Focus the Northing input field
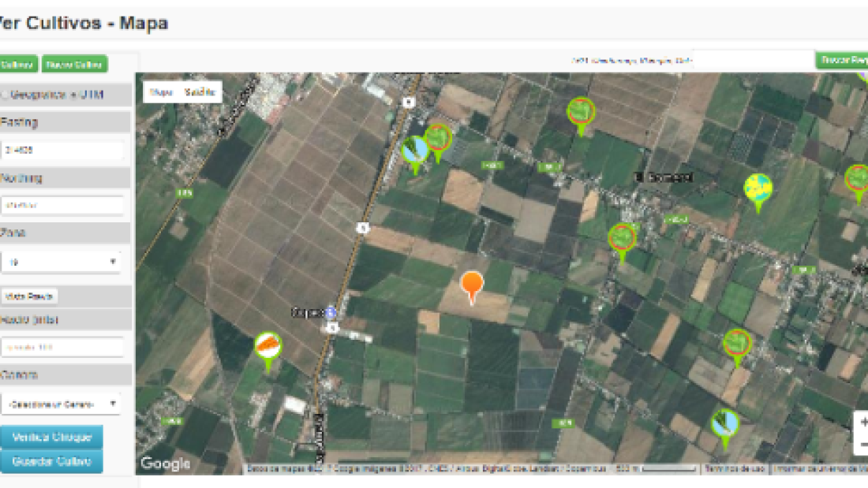The height and width of the screenshot is (488, 868). (x=62, y=205)
